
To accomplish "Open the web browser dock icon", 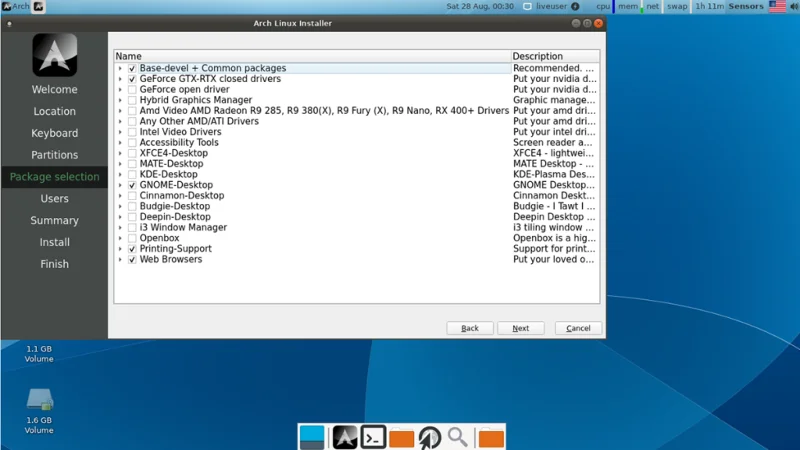I will [430, 438].
